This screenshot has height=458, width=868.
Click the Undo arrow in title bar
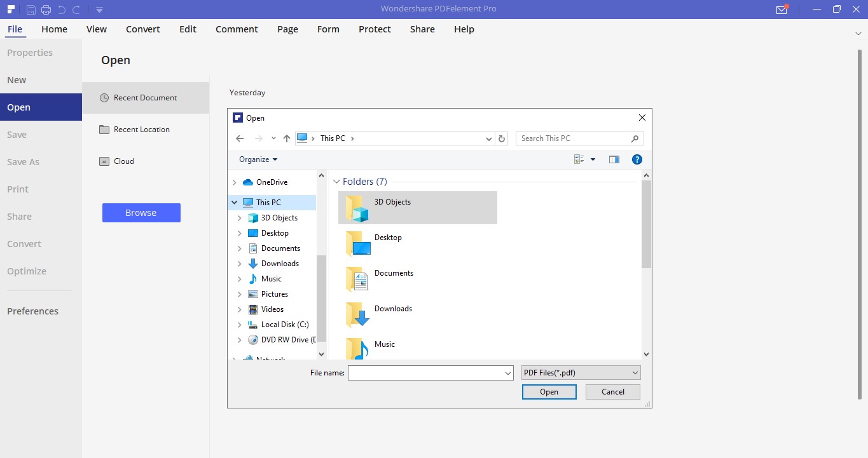coord(62,10)
